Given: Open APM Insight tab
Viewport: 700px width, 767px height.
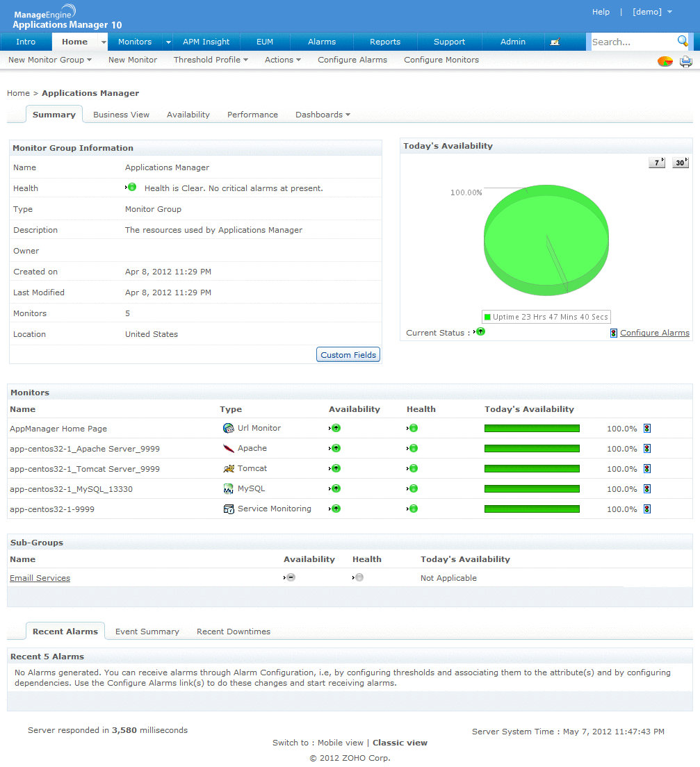Looking at the screenshot, I should pyautogui.click(x=206, y=42).
